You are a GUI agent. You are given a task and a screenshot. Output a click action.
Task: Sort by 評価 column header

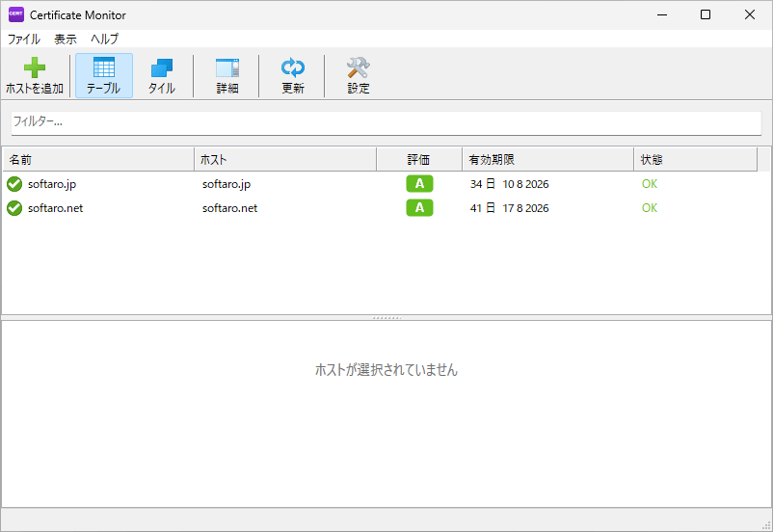coord(419,159)
